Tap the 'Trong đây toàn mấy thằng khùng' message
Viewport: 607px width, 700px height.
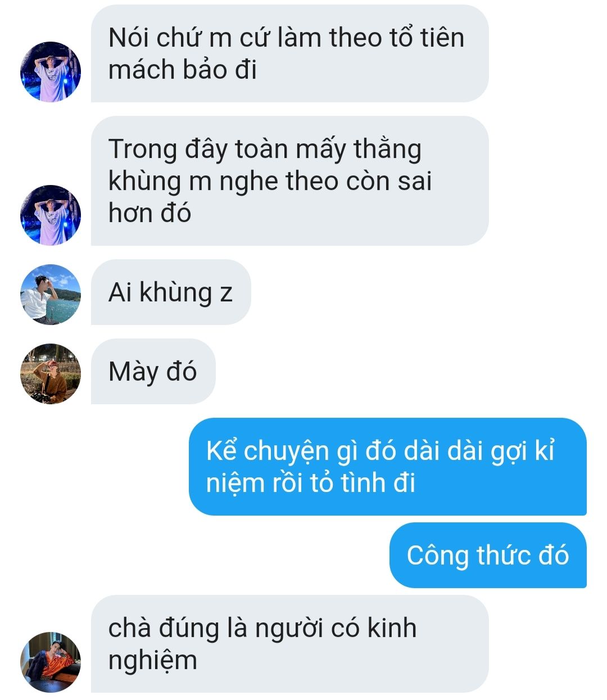pos(289,180)
